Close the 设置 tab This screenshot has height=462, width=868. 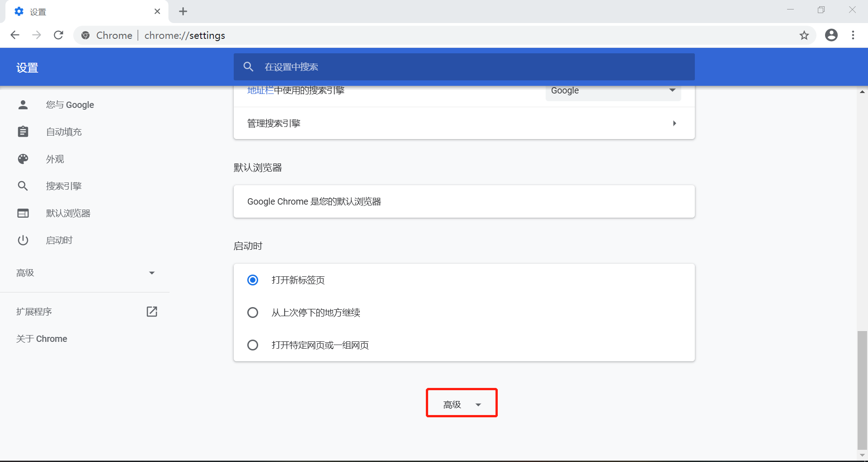157,11
